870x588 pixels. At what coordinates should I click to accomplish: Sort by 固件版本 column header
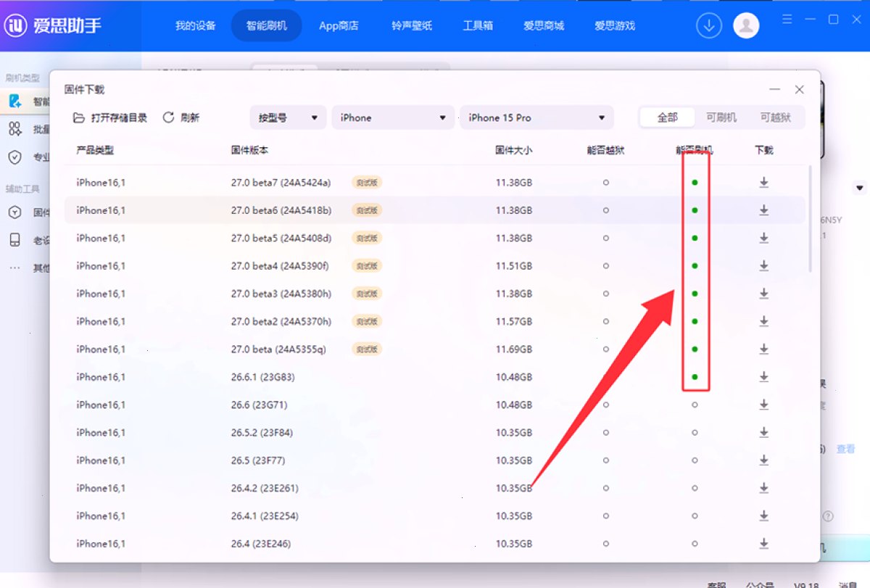pyautogui.click(x=249, y=151)
